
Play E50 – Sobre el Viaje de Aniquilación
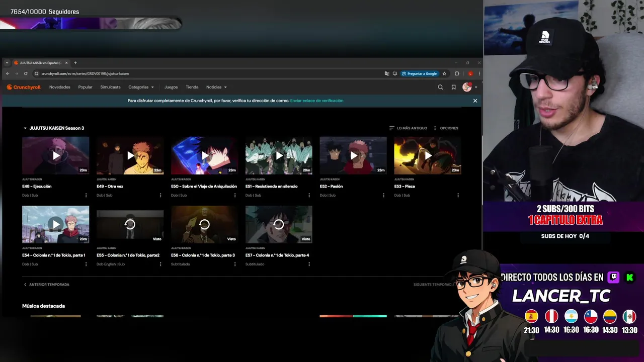click(x=204, y=155)
